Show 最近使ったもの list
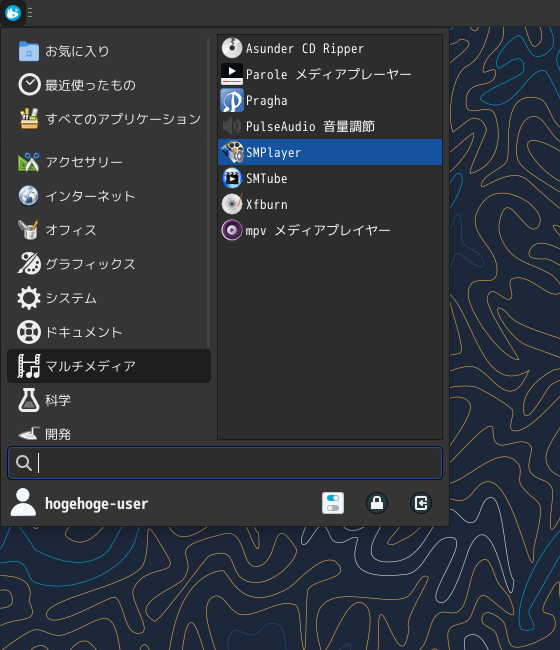Viewport: 560px width, 650px height. [x=107, y=85]
